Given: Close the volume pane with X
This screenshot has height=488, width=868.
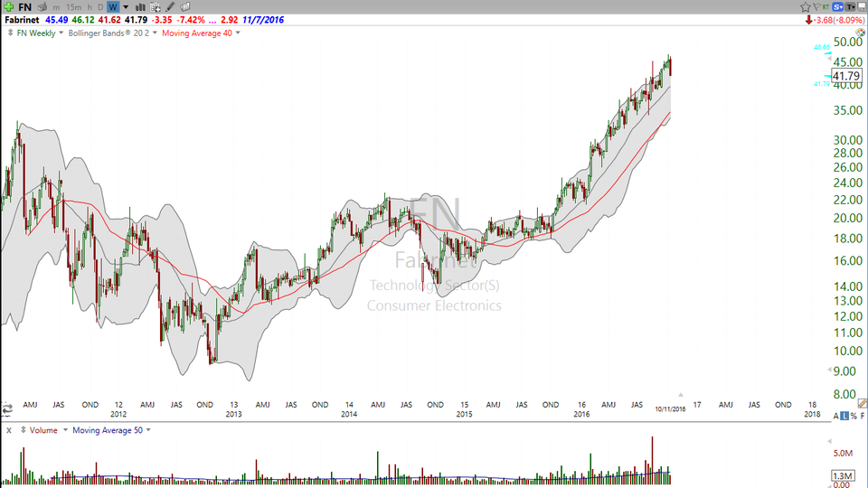Looking at the screenshot, I should (x=9, y=430).
